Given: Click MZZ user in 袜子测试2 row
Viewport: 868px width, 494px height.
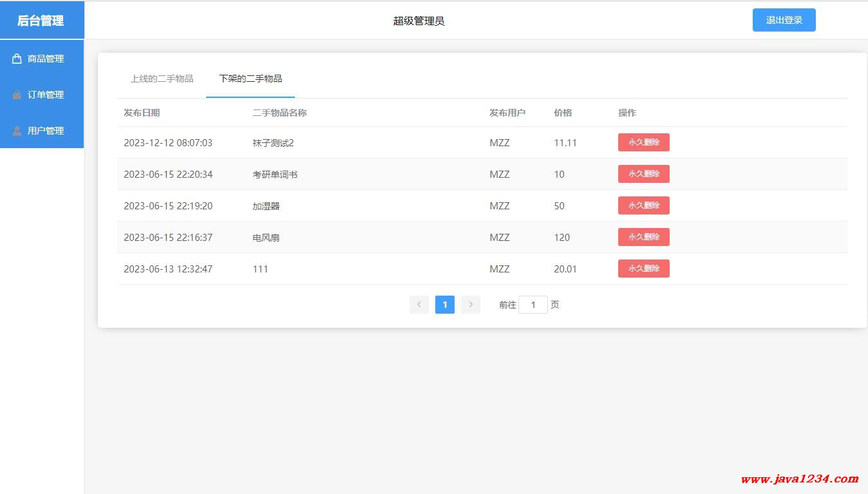Looking at the screenshot, I should click(500, 143).
